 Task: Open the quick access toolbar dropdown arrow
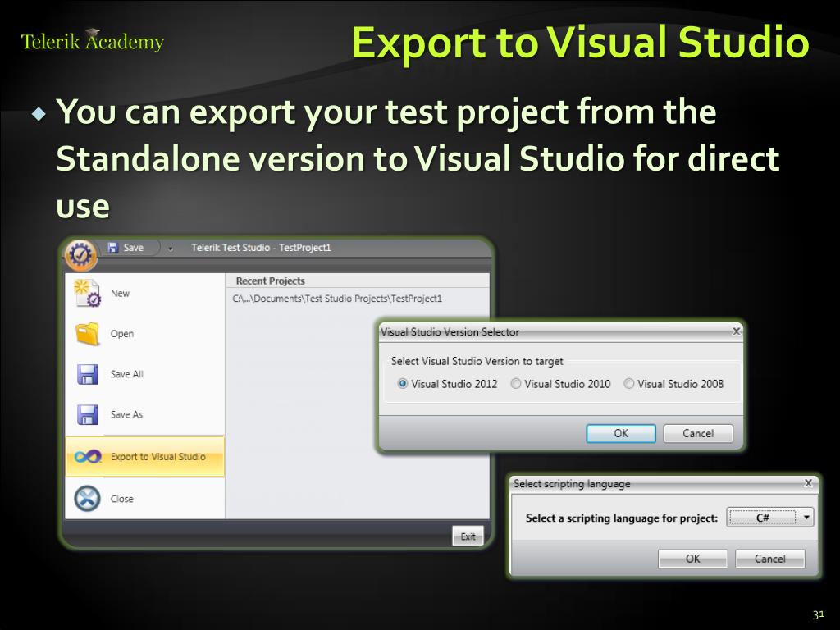tap(171, 249)
